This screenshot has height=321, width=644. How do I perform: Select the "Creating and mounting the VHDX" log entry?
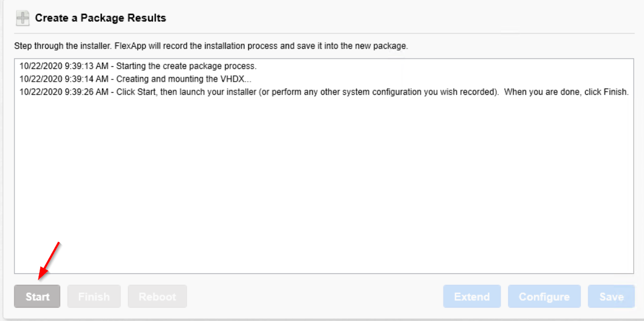tap(135, 79)
